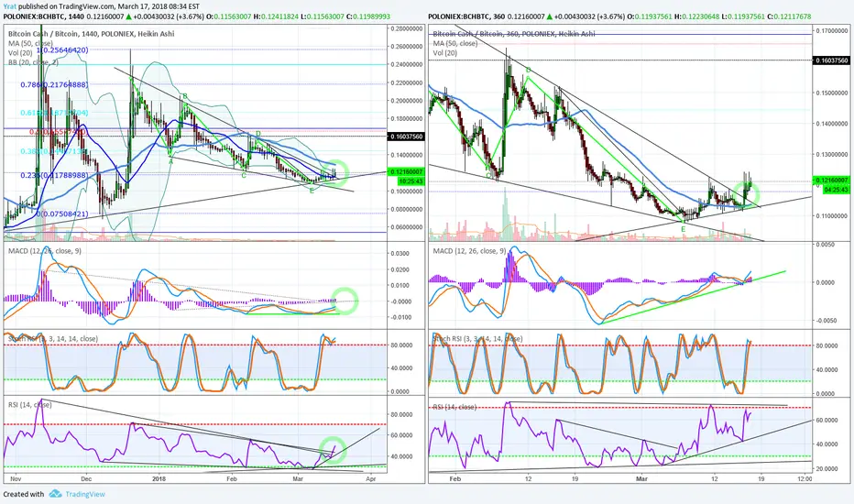Click 0.17000000 on the right price axis

click(x=831, y=31)
